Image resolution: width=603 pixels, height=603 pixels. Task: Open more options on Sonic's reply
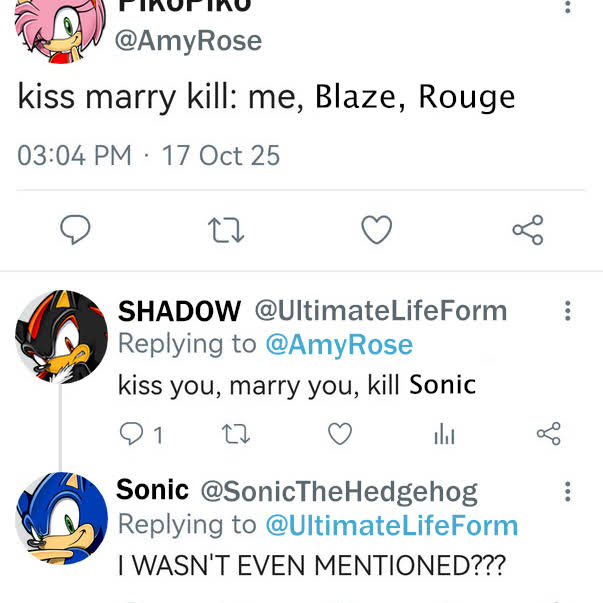click(x=568, y=491)
